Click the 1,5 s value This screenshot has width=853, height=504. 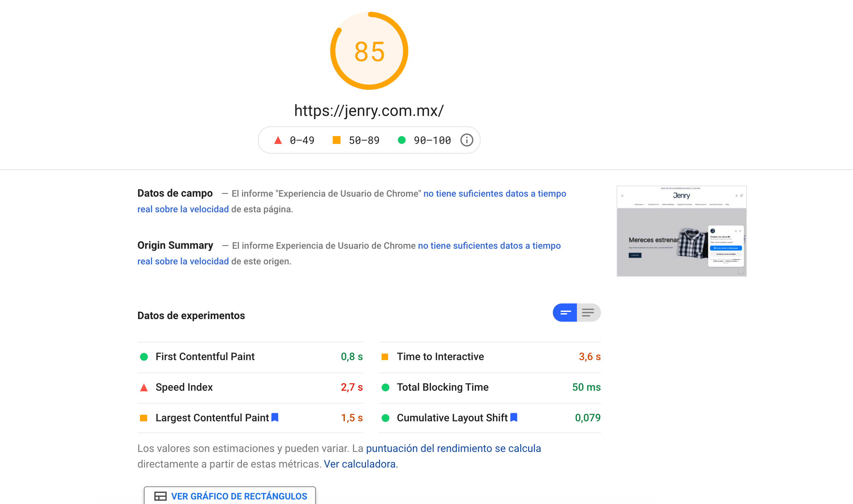[x=352, y=418]
